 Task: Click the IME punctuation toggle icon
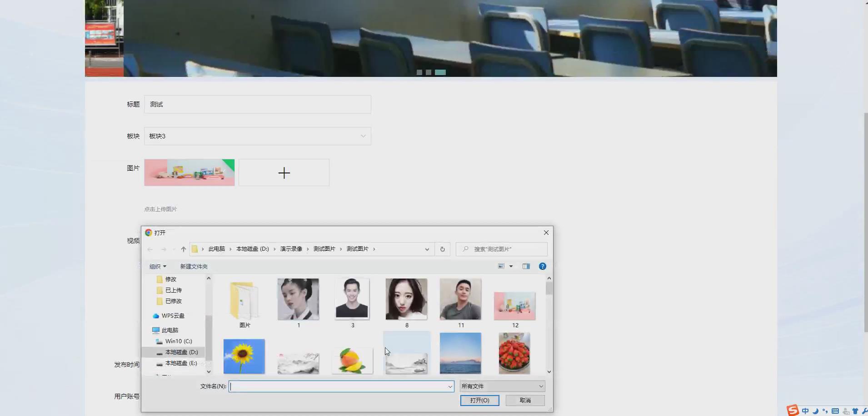click(825, 411)
